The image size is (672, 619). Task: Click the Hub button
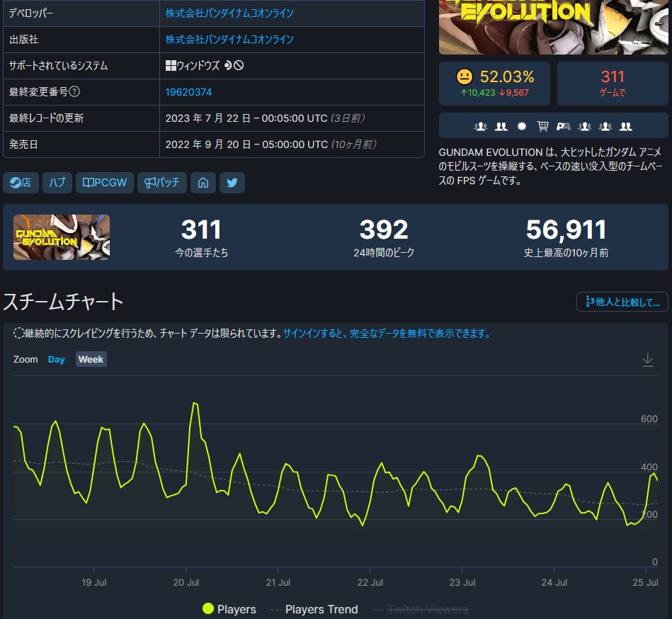pyautogui.click(x=57, y=183)
